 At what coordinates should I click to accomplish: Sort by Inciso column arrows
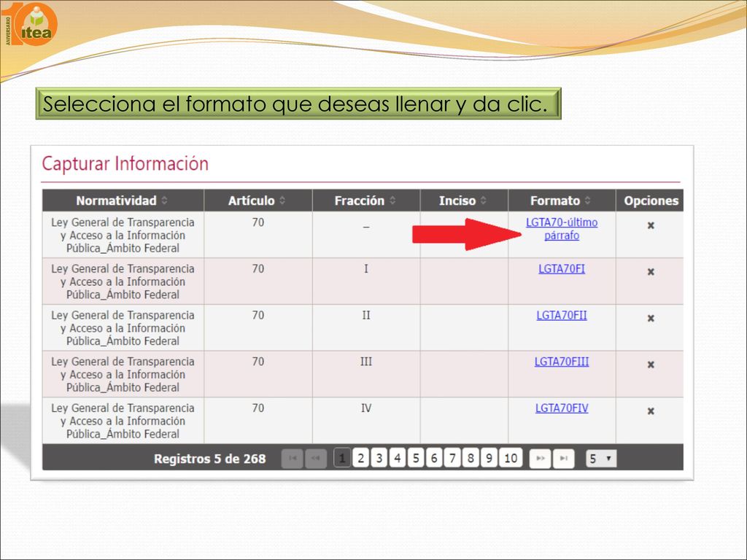(x=484, y=201)
